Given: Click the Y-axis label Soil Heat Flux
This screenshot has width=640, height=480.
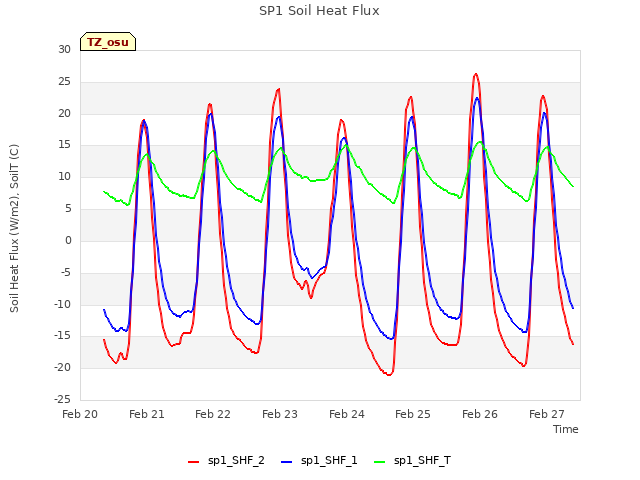Looking at the screenshot, I should pos(14,228).
